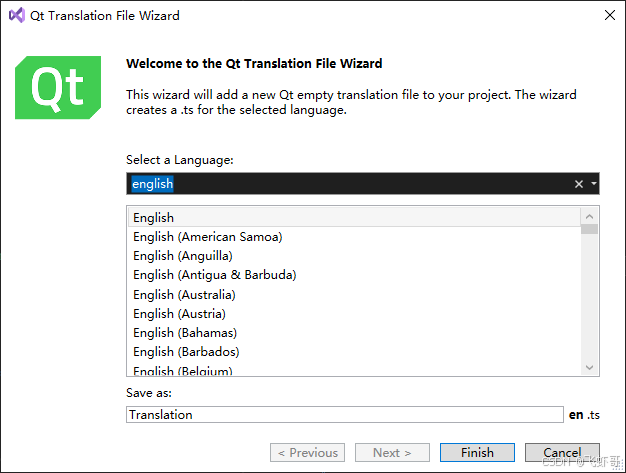Click the Save as Translation field

click(x=345, y=414)
